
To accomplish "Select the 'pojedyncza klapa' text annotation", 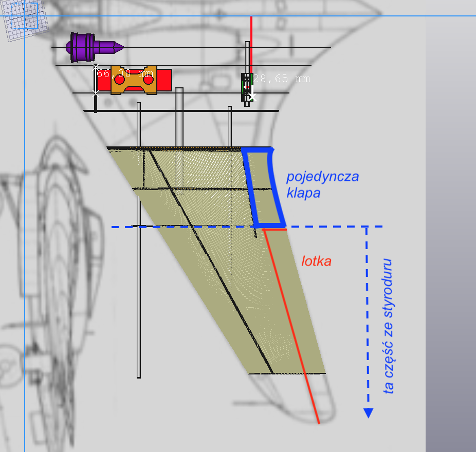I will 322,185.
